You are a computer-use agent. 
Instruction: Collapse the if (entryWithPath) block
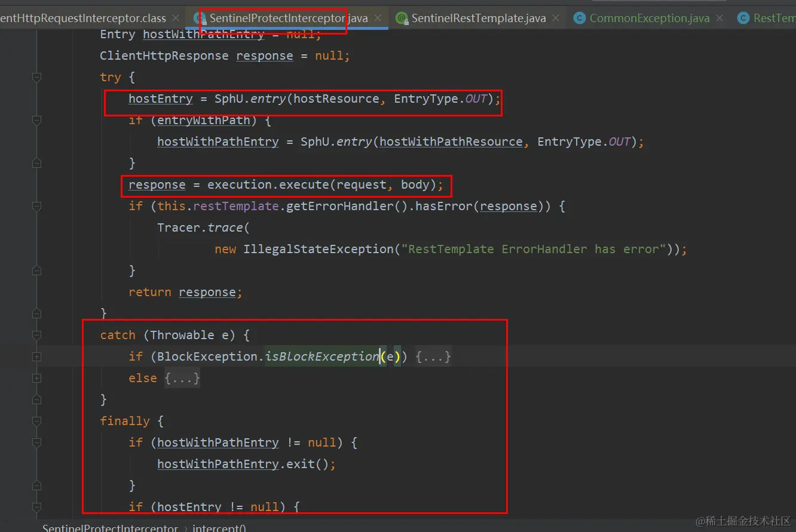tap(36, 120)
